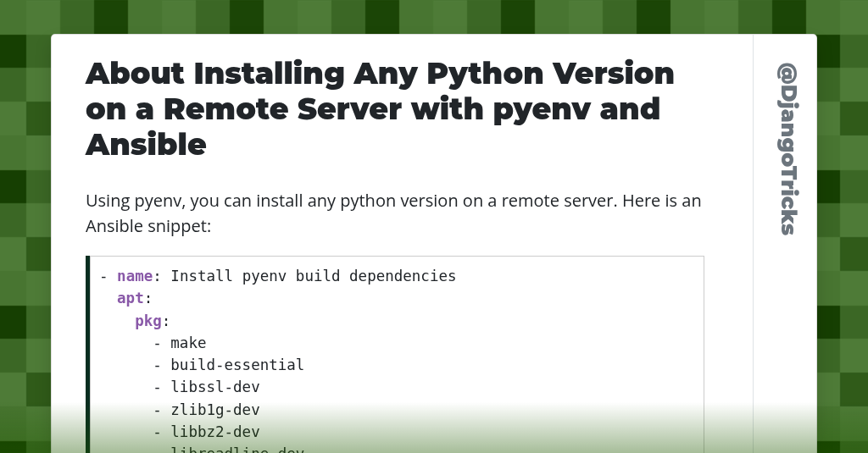Click the 'apt:' key in the code

point(134,298)
